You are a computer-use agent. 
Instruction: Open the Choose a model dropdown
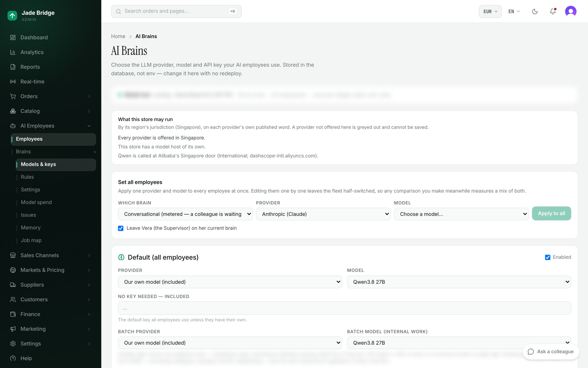(x=461, y=214)
